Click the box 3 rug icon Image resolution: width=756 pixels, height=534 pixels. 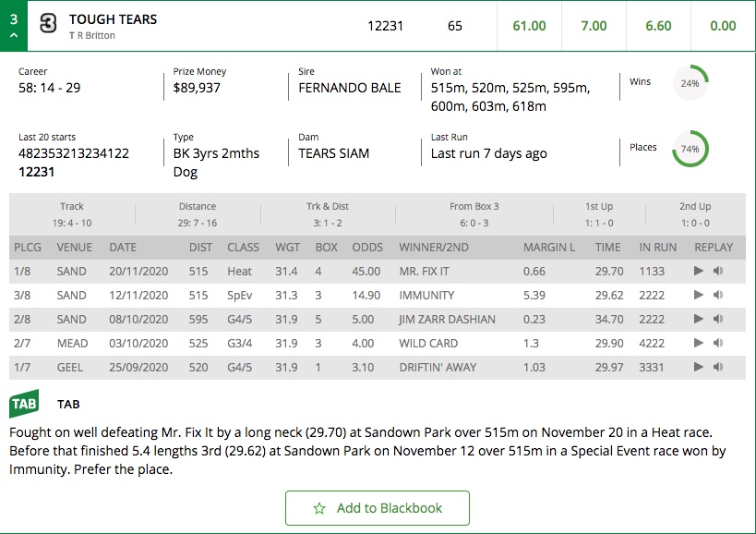click(x=48, y=23)
